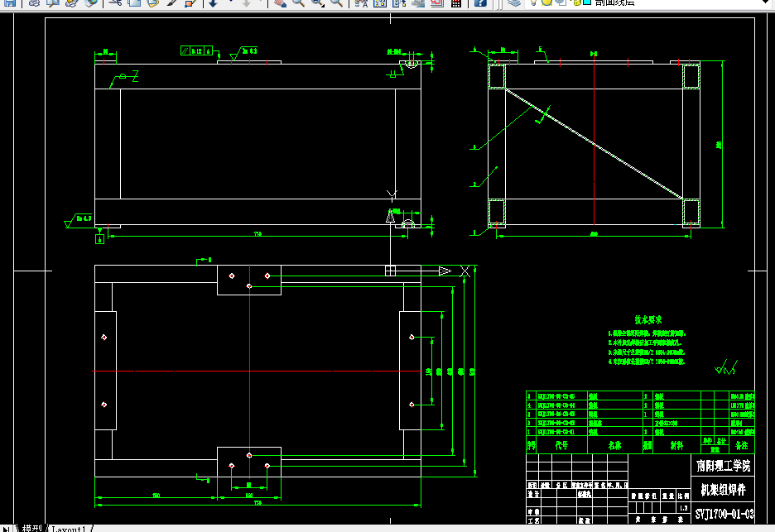Click the Undo arrow icon
This screenshot has width=775, height=532.
click(213, 2)
